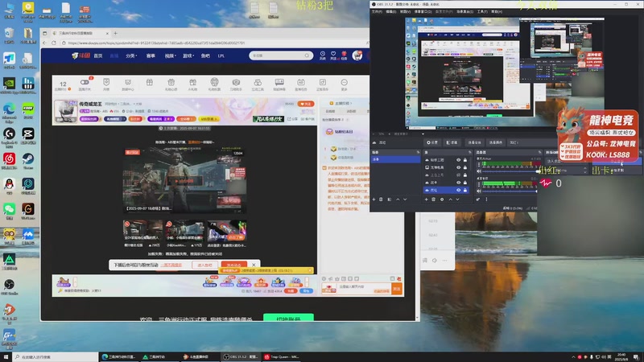Click the Douyu header search field
This screenshot has height=362, width=644.
[281, 56]
